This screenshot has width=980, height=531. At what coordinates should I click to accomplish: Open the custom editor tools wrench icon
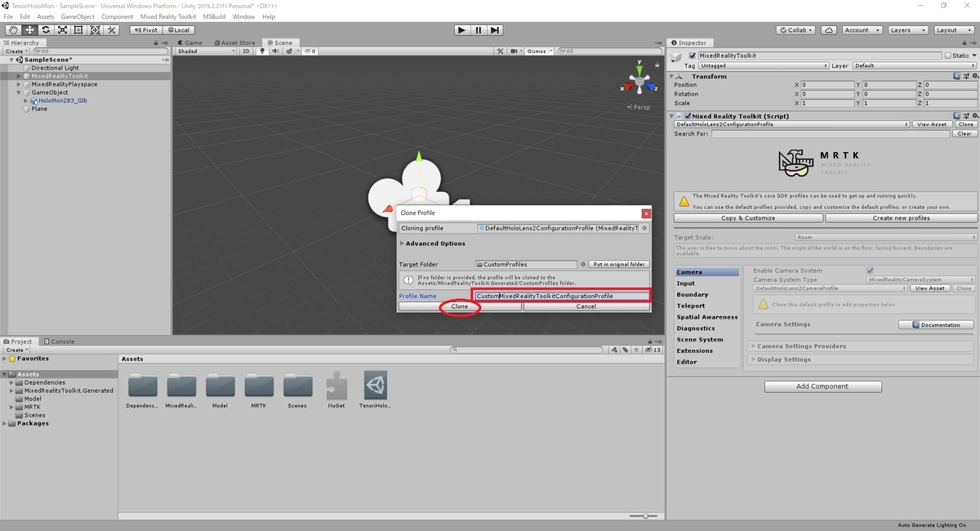point(112,30)
